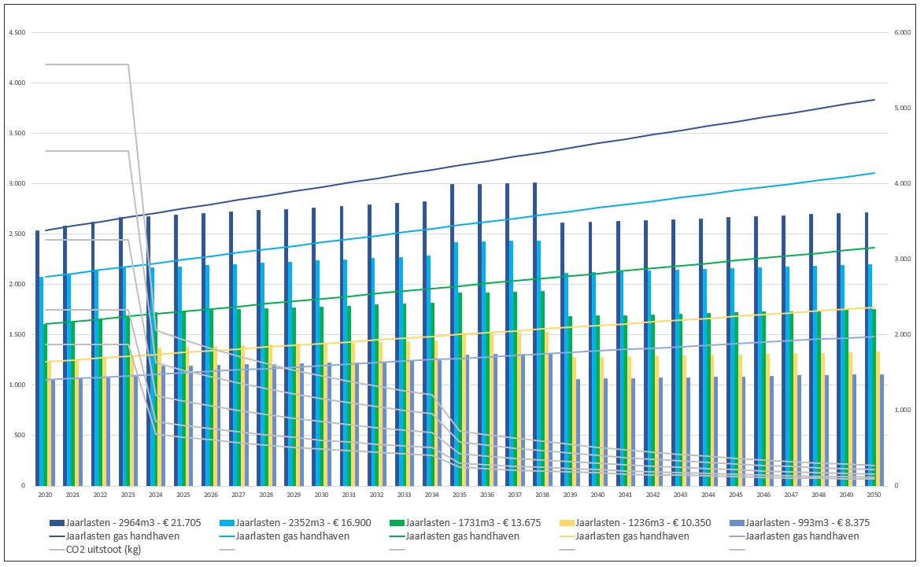Click the Jaarlasten 993m3 - € 8.375 legend label
Image resolution: width=924 pixels, height=567 pixels.
tap(808, 522)
